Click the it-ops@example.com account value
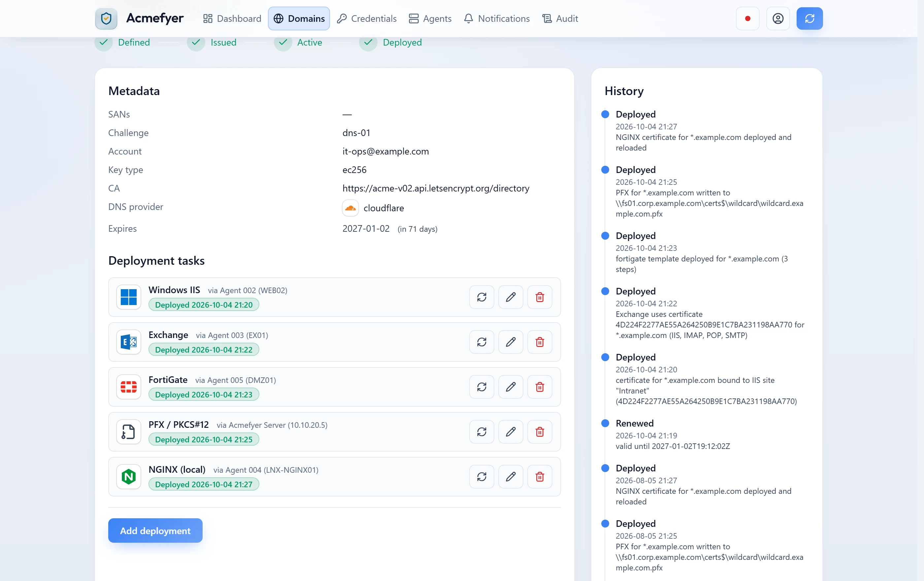Screen dimensions: 924x581 [386, 151]
